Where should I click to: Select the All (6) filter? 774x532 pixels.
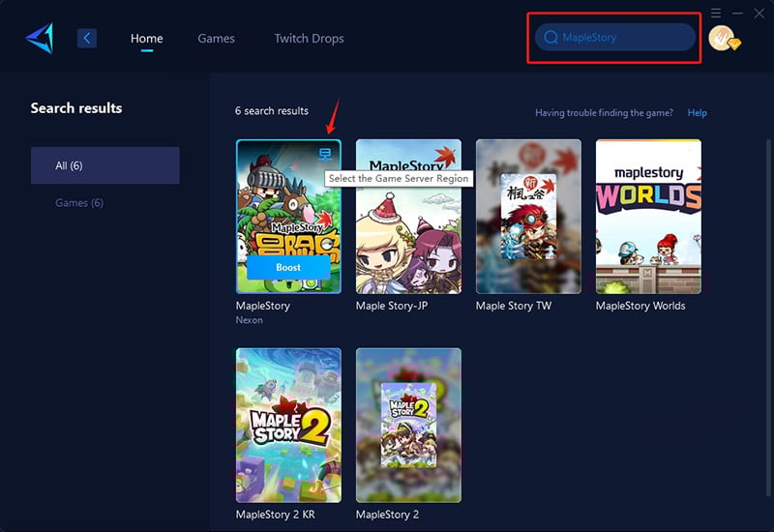[x=105, y=165]
